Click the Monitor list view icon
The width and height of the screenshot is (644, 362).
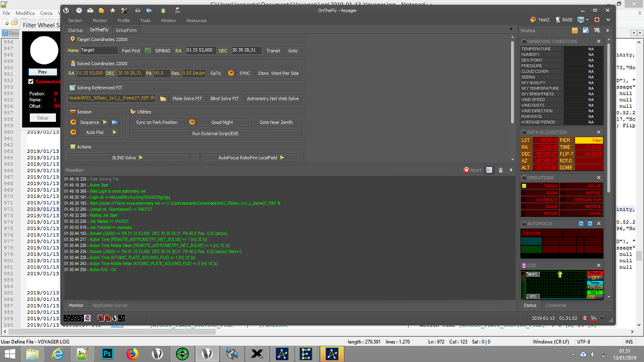coord(490,170)
